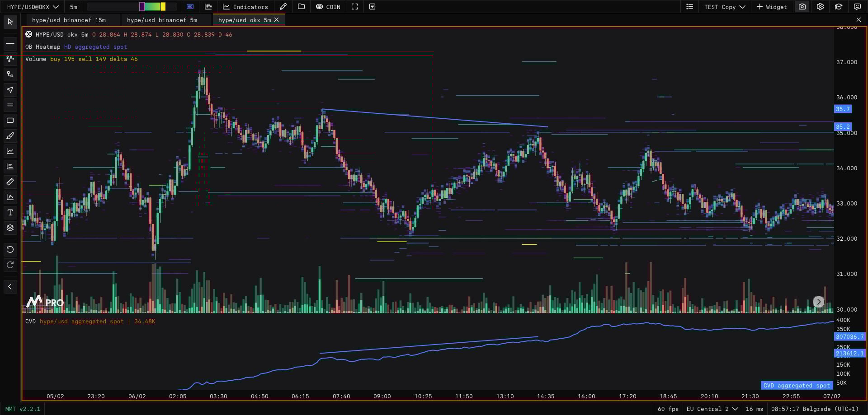The image size is (868, 415).
Task: Open the top bar dropdown box icon
Action: point(373,7)
